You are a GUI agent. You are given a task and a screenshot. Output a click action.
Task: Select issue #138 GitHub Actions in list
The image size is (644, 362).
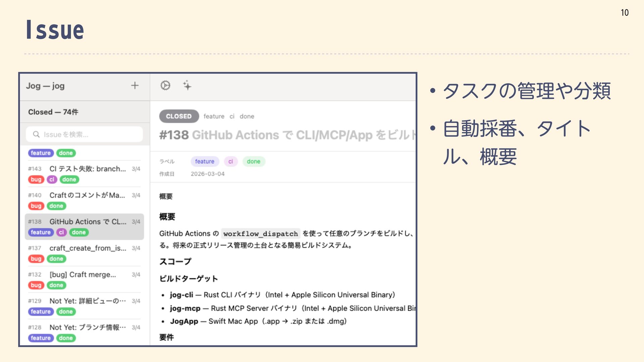pos(87,222)
